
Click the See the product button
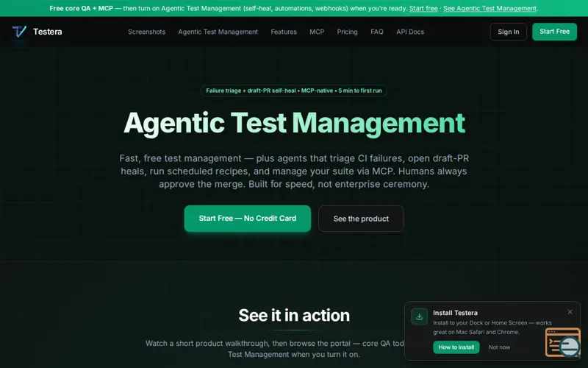pos(361,219)
